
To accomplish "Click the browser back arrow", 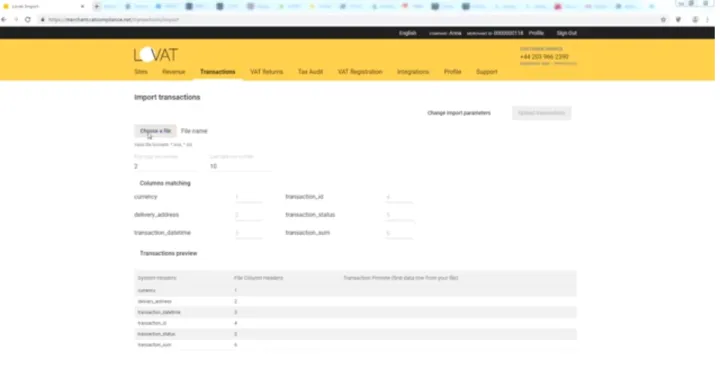I will coord(4,20).
